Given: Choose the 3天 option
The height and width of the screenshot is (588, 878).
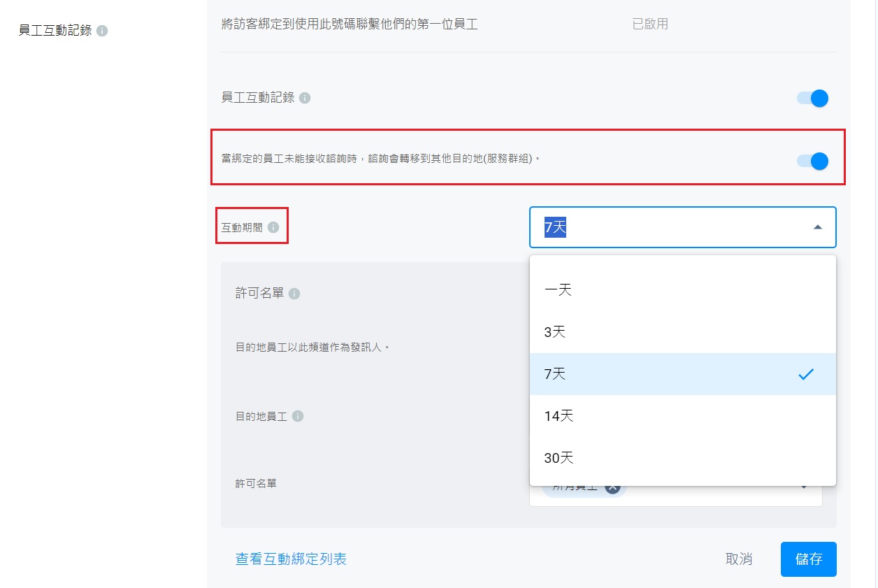Looking at the screenshot, I should click(555, 332).
